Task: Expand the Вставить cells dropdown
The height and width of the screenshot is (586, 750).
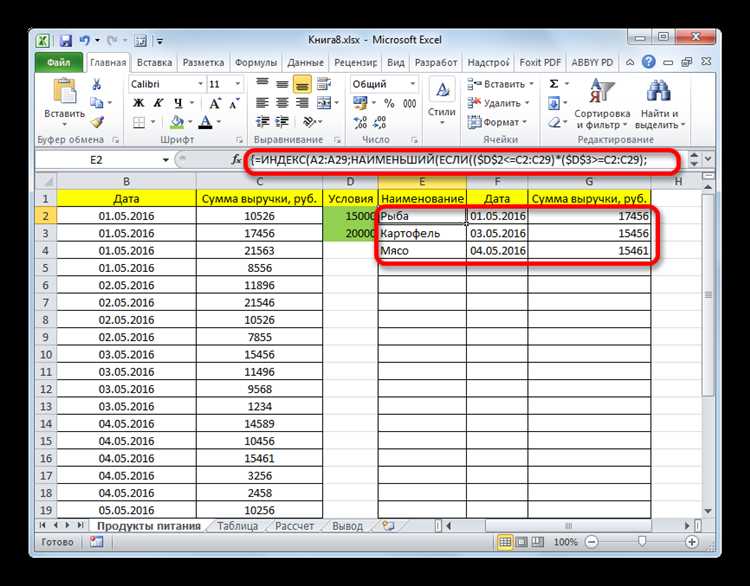Action: click(x=531, y=84)
